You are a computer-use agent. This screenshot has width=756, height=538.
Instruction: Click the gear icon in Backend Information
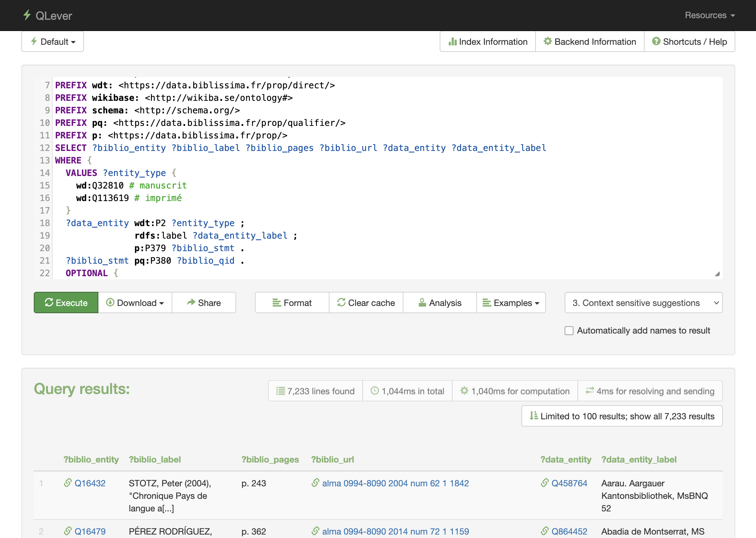click(548, 41)
